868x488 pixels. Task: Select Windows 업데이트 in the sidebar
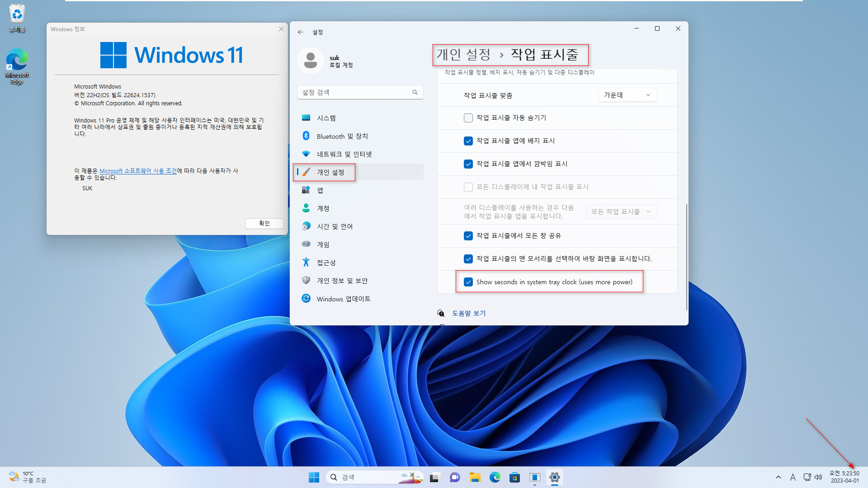click(x=360, y=299)
